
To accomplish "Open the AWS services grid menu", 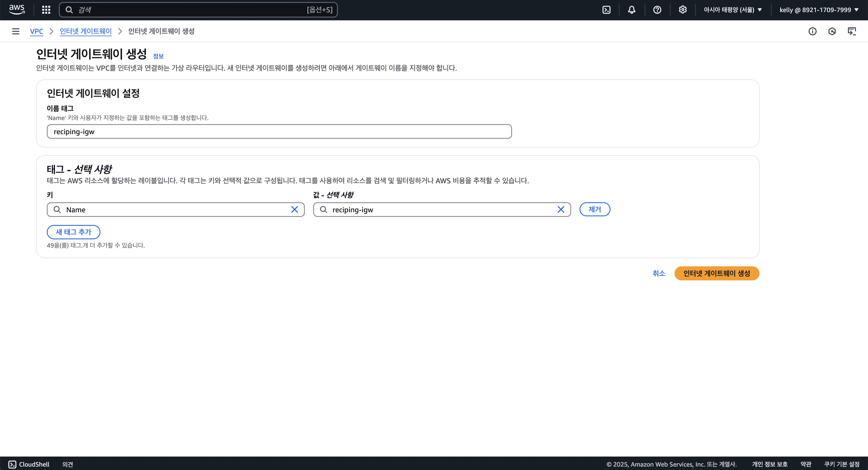I will [x=46, y=10].
